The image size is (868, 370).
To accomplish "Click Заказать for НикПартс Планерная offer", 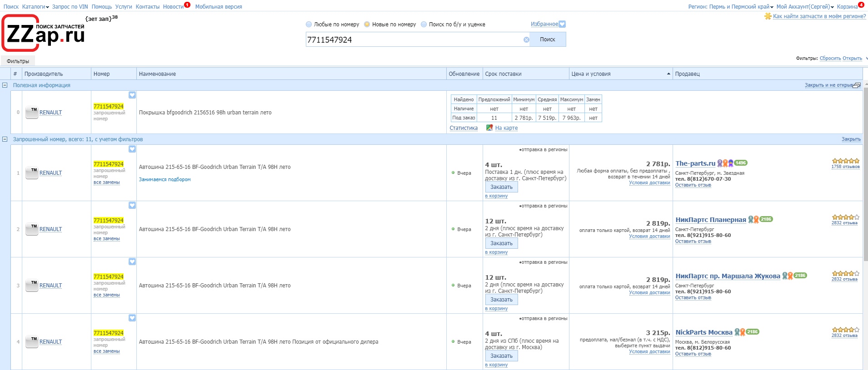I will click(501, 243).
